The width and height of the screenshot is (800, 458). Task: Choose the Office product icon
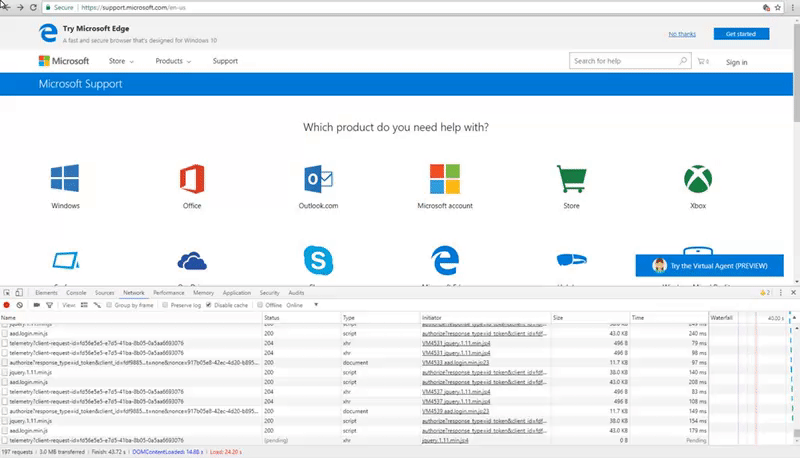coord(192,179)
